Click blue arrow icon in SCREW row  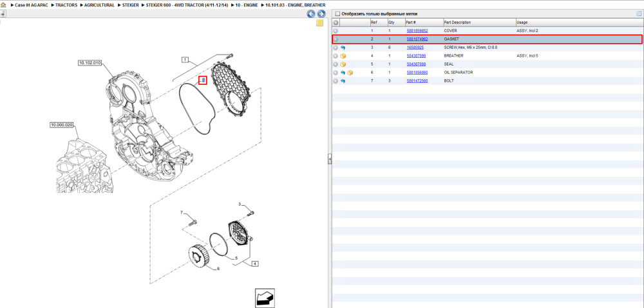point(343,48)
